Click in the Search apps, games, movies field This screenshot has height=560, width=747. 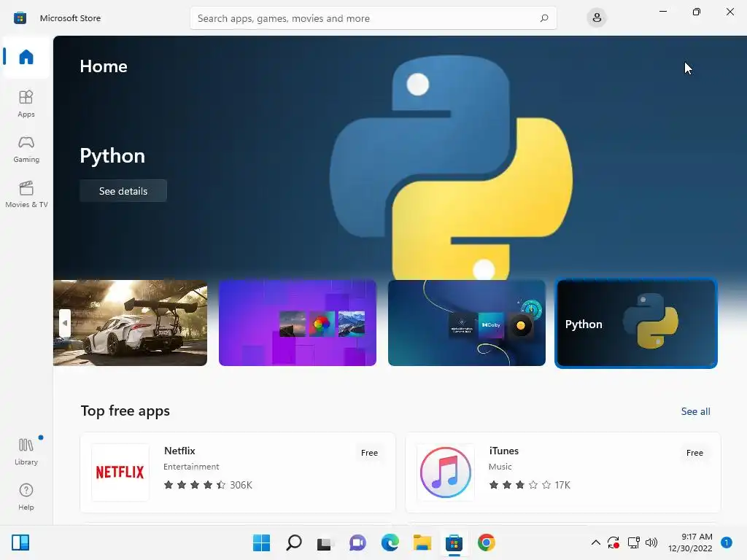[373, 18]
